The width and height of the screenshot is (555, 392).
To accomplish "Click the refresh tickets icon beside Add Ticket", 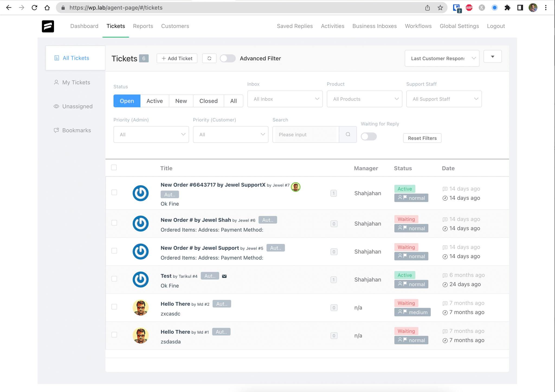I will [209, 58].
